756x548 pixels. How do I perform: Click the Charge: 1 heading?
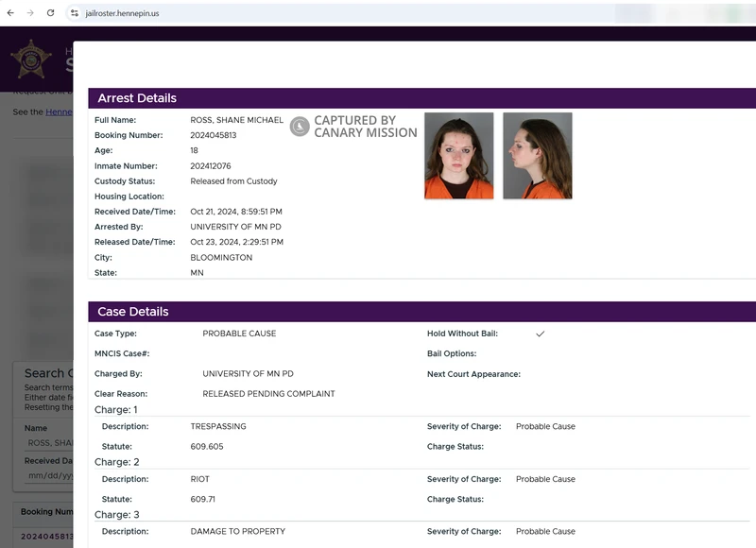[x=115, y=410]
